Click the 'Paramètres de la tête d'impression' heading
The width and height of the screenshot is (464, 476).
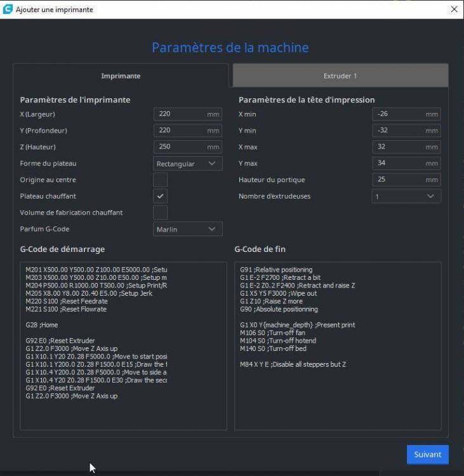(x=307, y=100)
